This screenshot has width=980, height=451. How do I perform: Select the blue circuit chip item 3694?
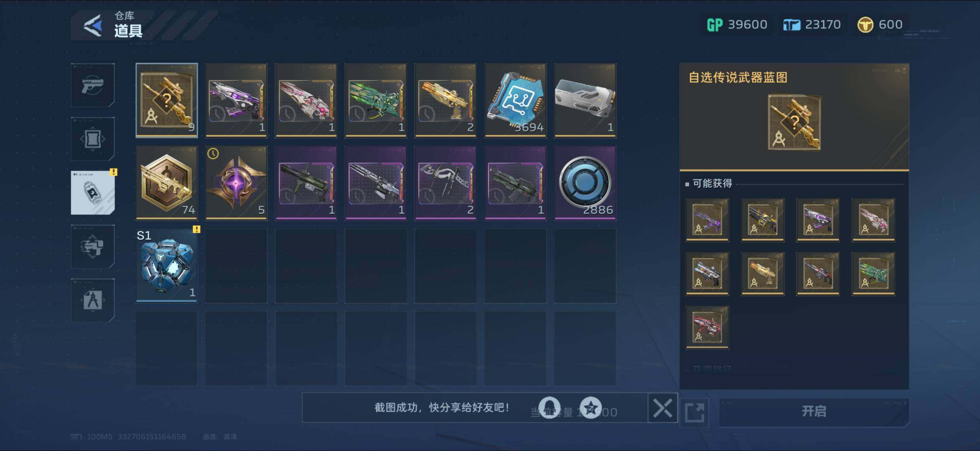(515, 101)
